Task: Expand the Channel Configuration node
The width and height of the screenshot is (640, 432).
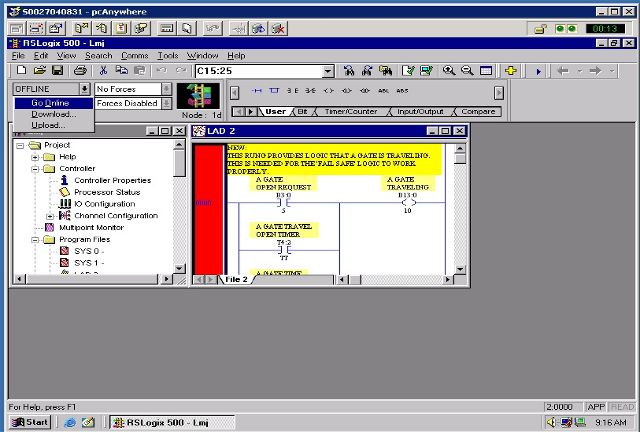Action: coord(50,216)
